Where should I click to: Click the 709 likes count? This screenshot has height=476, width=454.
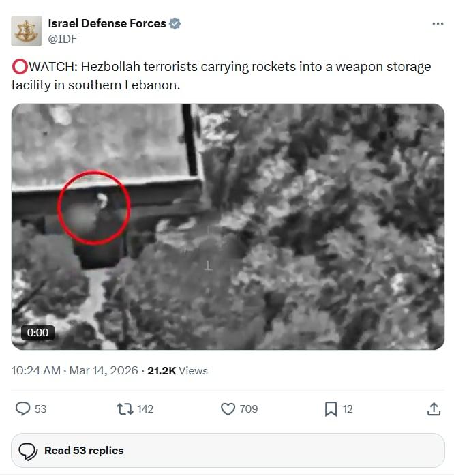(x=249, y=409)
